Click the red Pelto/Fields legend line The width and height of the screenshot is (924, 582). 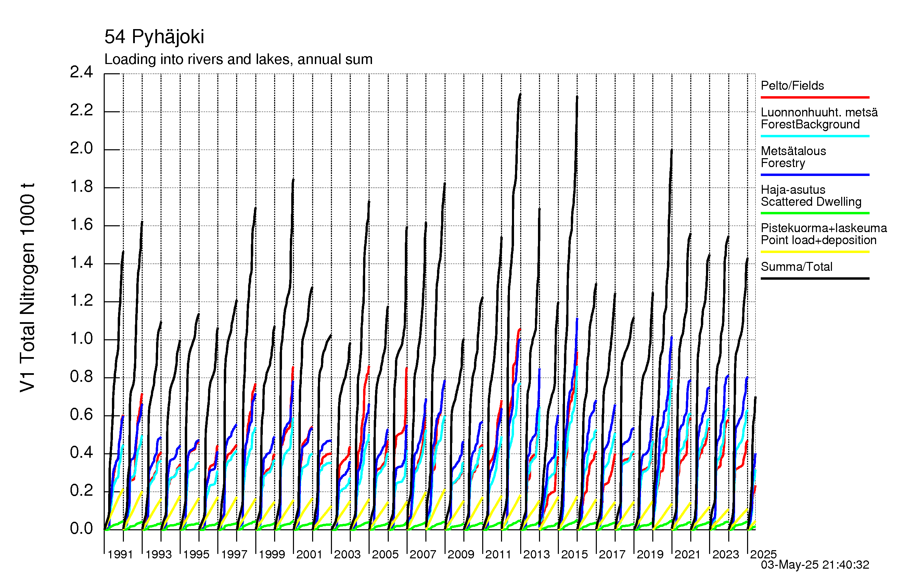pyautogui.click(x=815, y=98)
